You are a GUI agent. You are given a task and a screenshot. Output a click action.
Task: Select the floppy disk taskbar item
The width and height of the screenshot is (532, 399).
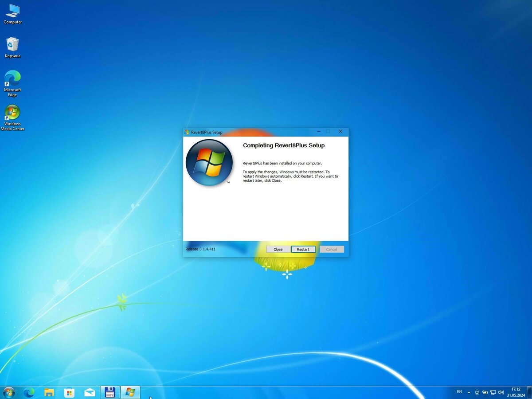coord(110,392)
